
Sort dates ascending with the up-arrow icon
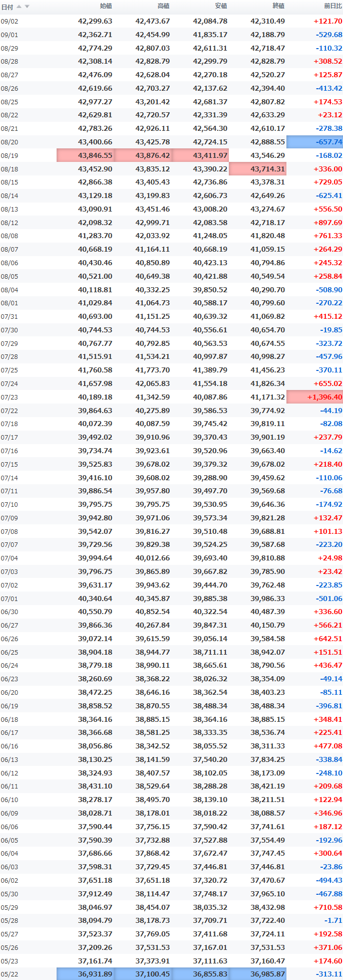point(19,7)
